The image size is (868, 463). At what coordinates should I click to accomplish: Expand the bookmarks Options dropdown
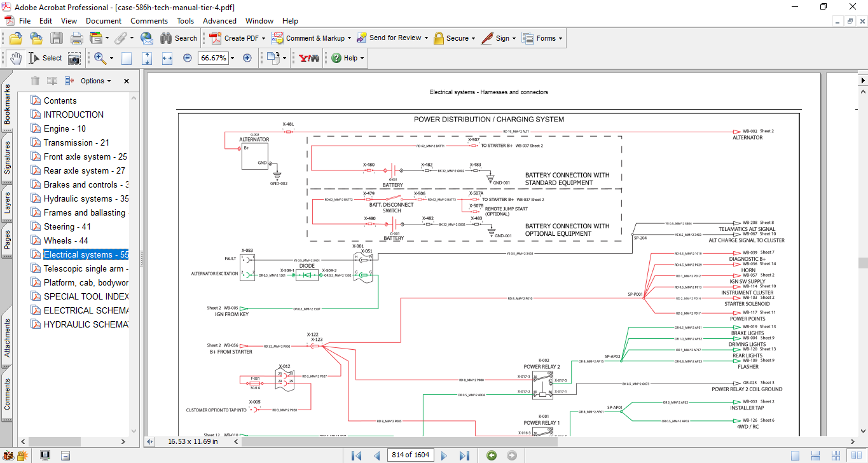click(x=95, y=81)
